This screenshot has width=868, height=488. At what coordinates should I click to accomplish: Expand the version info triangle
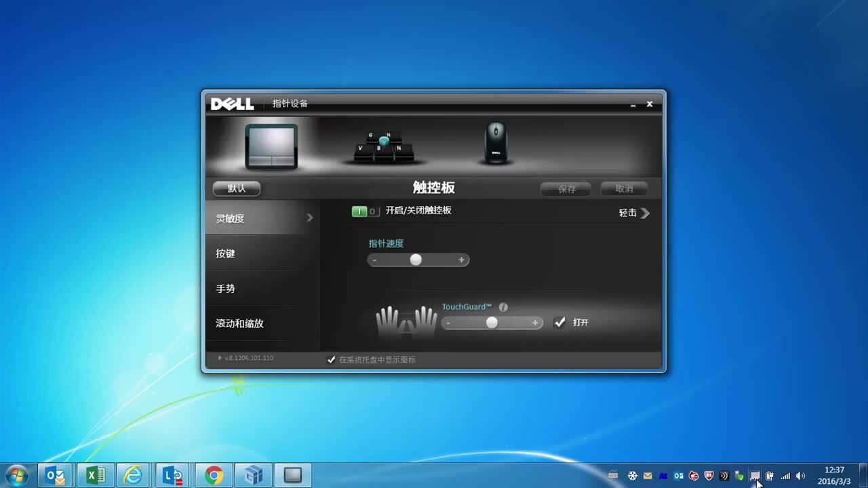(220, 358)
